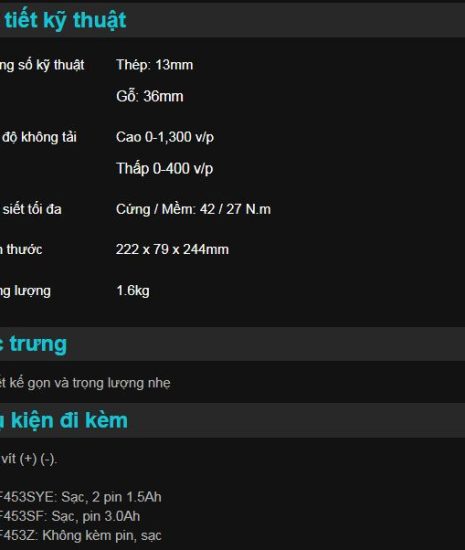Click the '1.6kg' weight value

click(133, 291)
